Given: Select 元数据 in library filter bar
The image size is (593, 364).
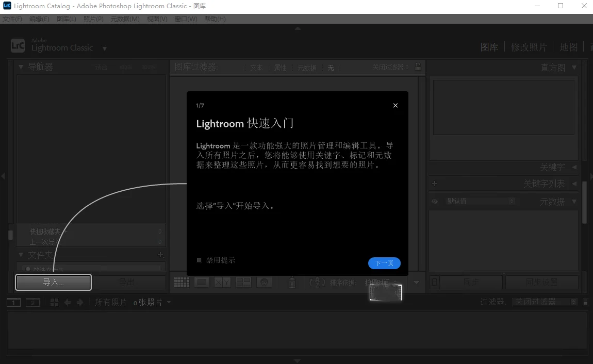Looking at the screenshot, I should coord(307,68).
